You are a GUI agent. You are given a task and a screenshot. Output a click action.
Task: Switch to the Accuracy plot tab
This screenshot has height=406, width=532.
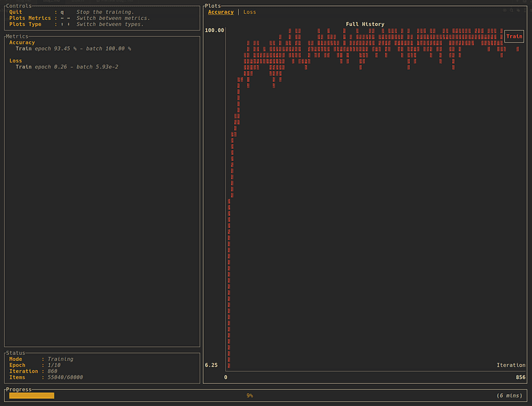point(221,12)
